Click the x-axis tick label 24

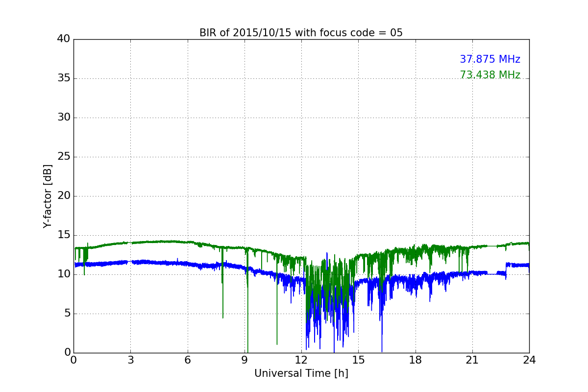click(529, 360)
